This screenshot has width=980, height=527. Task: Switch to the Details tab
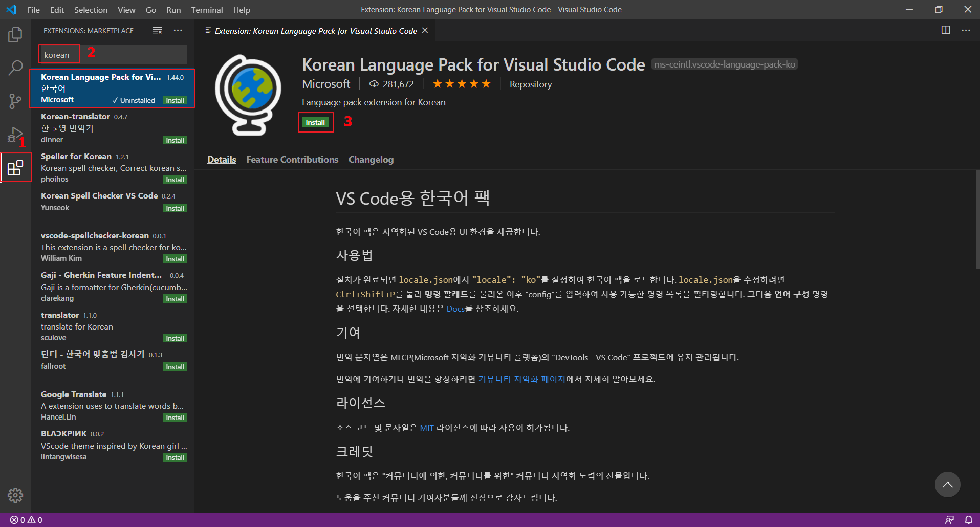point(222,160)
